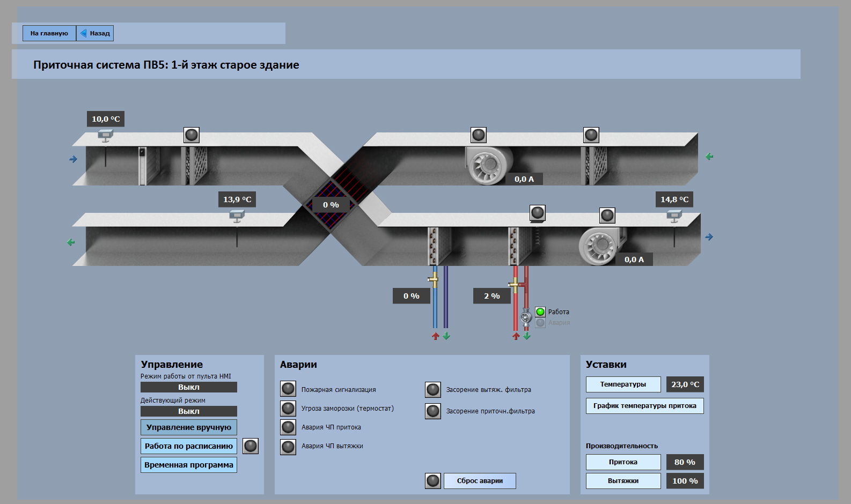Click the Угроза заморозки alarm indicator
Image resolution: width=851 pixels, height=504 pixels.
click(288, 409)
